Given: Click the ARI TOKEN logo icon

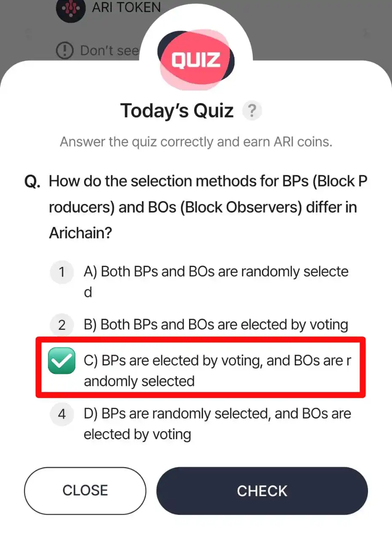Looking at the screenshot, I should [x=71, y=8].
